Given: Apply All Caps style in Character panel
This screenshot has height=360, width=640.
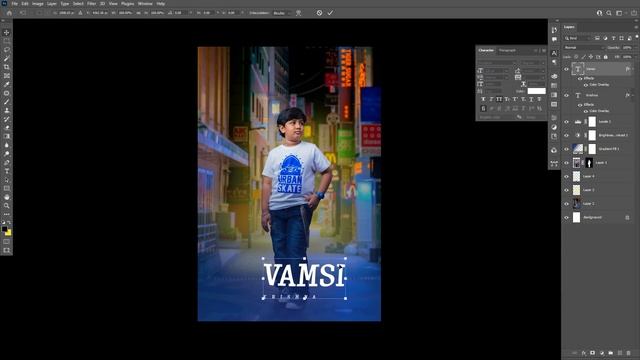Looking at the screenshot, I should pos(499,99).
